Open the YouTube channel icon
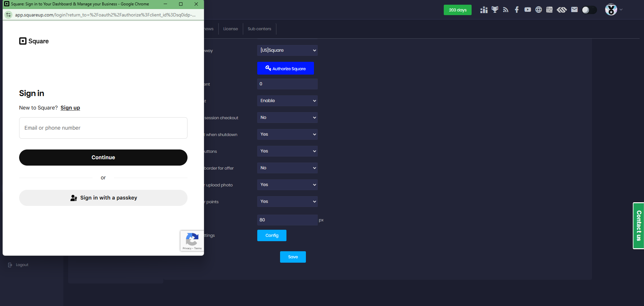The image size is (644, 306). click(528, 10)
